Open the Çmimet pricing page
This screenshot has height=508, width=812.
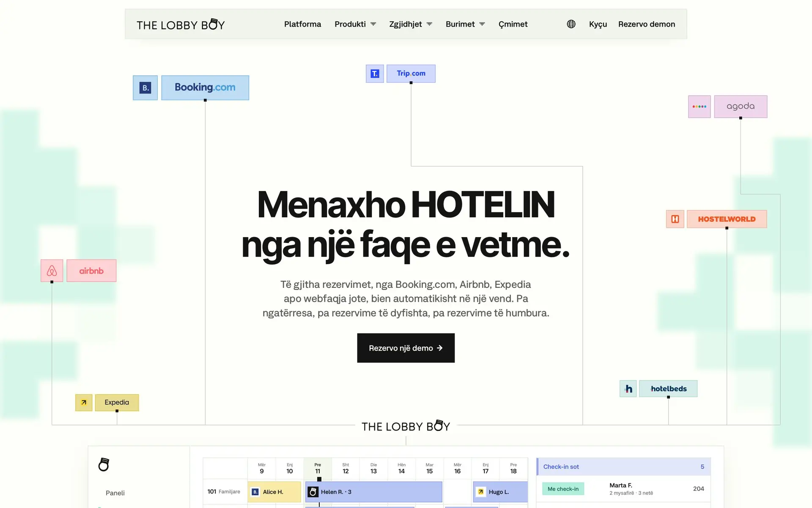coord(513,24)
